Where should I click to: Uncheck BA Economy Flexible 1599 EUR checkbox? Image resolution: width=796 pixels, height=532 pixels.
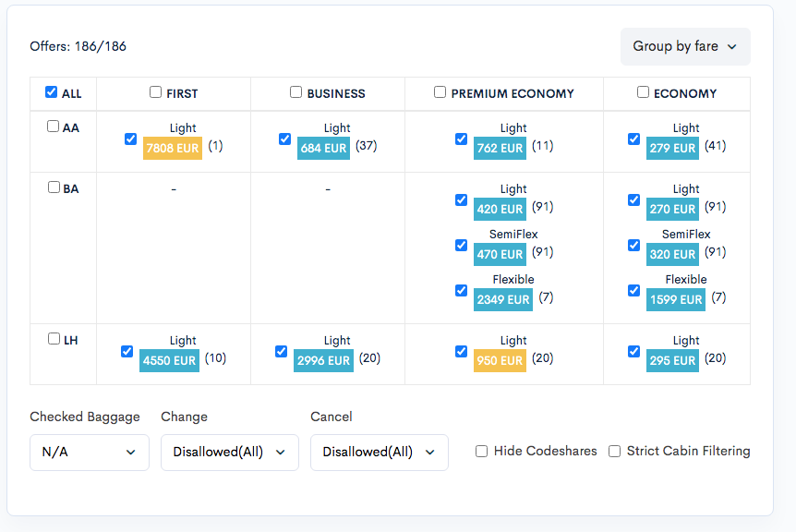point(633,290)
